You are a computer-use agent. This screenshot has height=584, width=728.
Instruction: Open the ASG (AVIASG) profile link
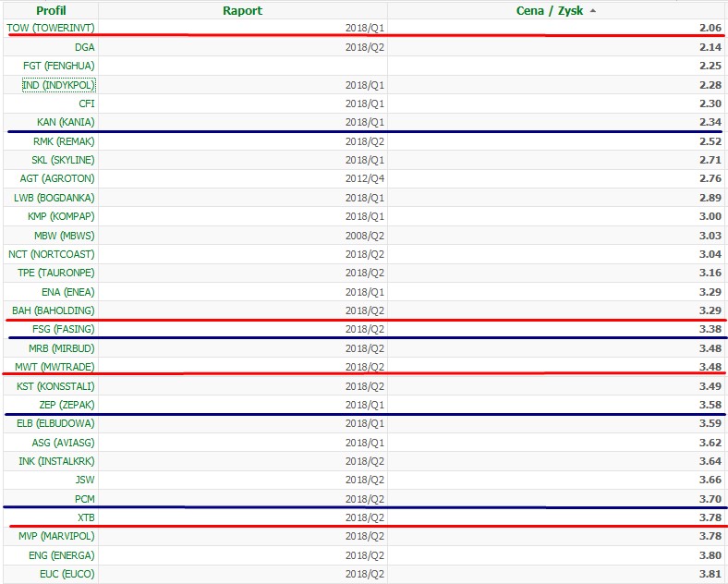[x=63, y=443]
